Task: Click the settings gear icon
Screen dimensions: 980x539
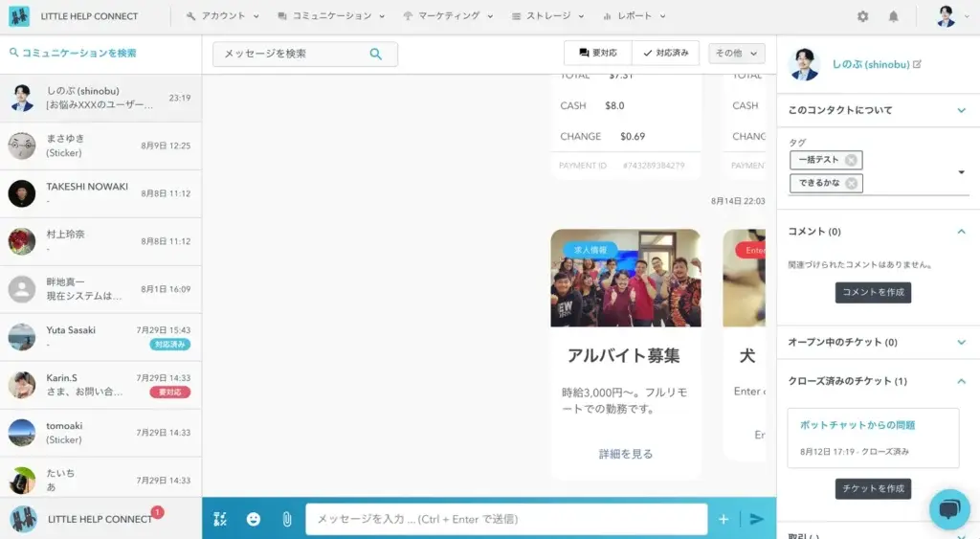Action: (x=862, y=16)
